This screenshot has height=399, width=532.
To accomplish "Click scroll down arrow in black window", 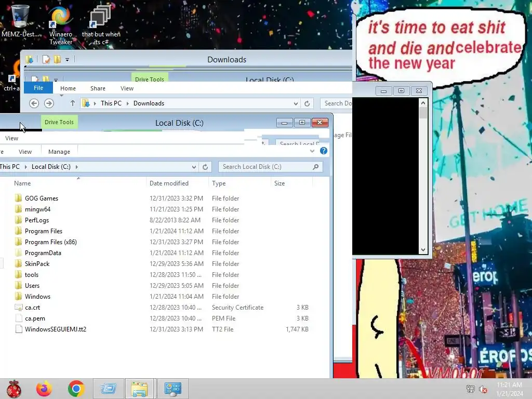I will [x=423, y=250].
